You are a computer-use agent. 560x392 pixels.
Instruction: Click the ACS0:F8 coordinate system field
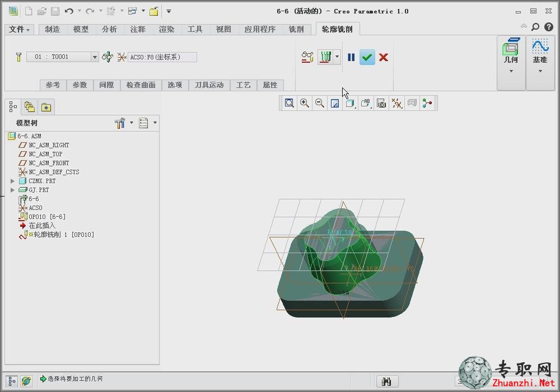(x=162, y=57)
